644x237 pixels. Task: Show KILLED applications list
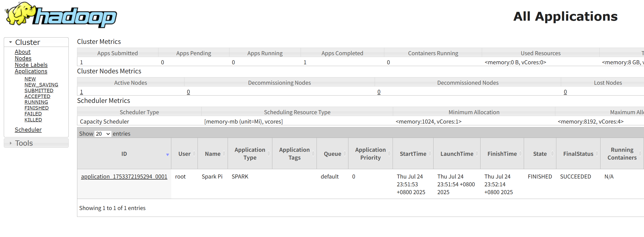tap(33, 120)
